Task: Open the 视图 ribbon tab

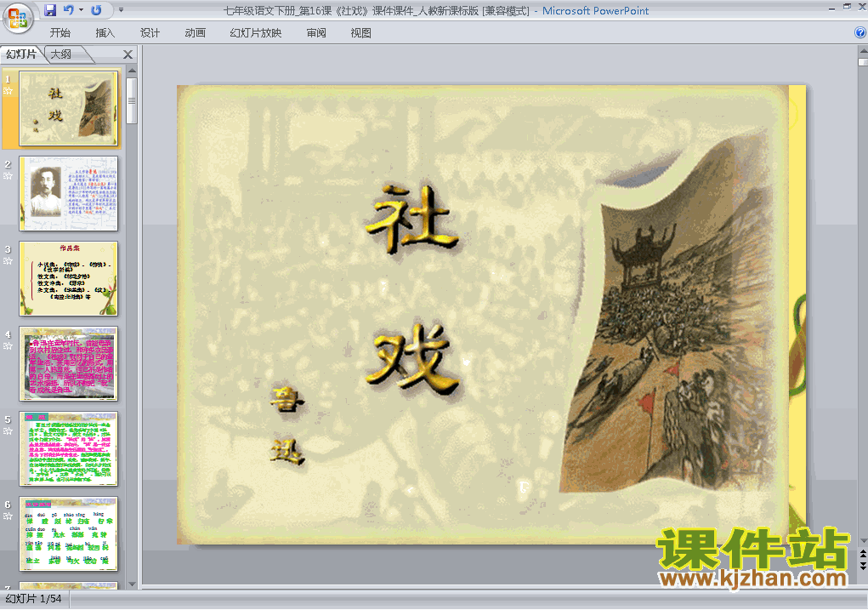Action: click(361, 33)
